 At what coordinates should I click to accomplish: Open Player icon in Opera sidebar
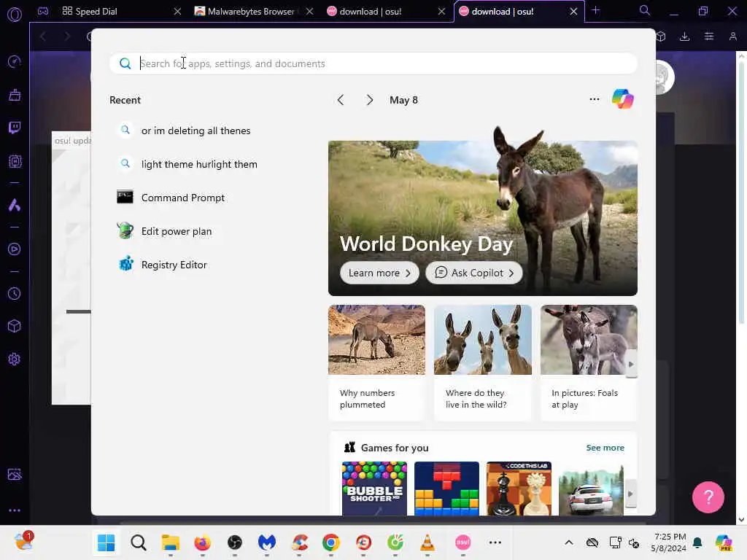coord(15,249)
